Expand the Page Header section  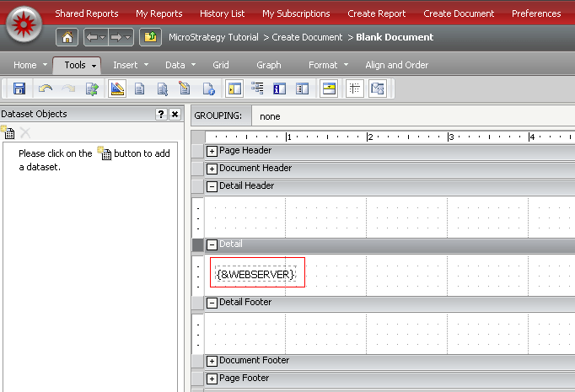[212, 151]
